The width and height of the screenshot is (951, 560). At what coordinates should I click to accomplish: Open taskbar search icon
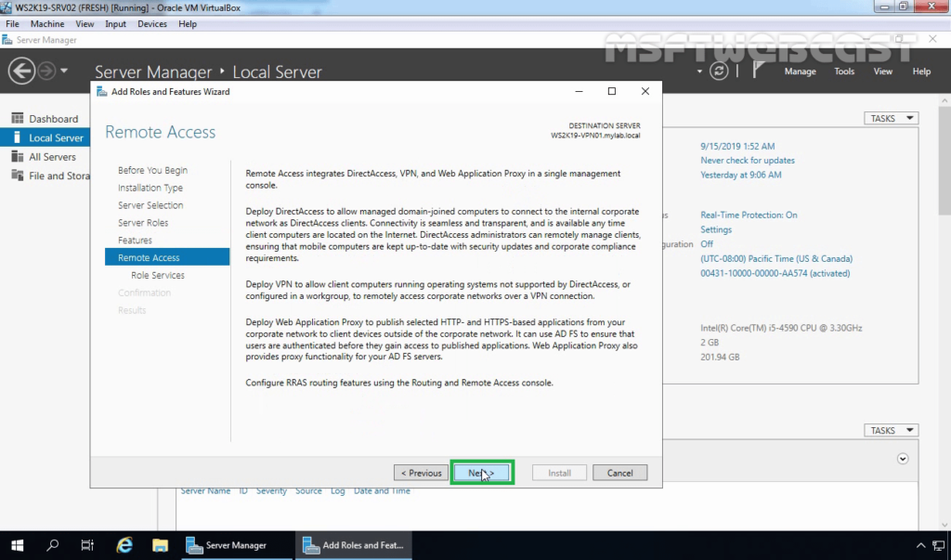pos(52,545)
